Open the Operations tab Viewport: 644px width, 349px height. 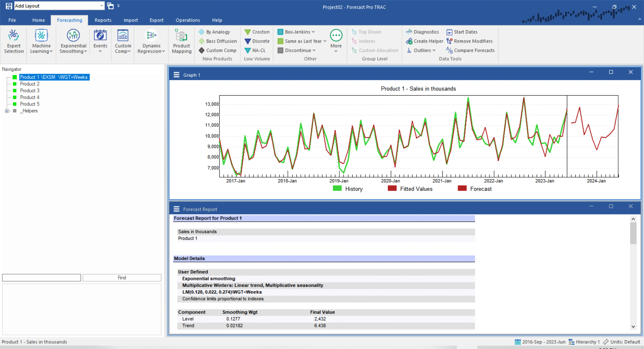[x=187, y=20]
